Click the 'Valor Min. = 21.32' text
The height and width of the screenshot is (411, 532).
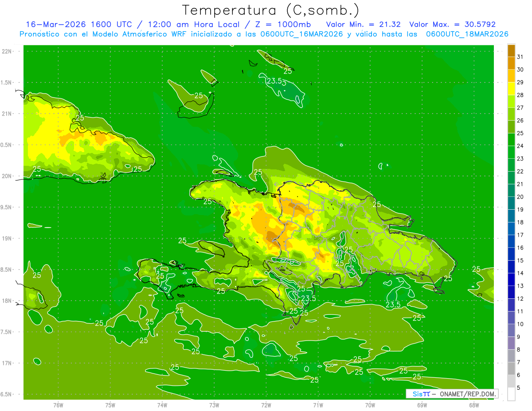pos(364,24)
